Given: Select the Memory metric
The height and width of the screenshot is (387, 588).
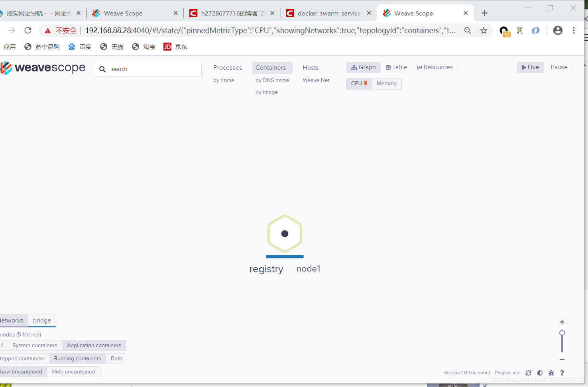Looking at the screenshot, I should [387, 84].
